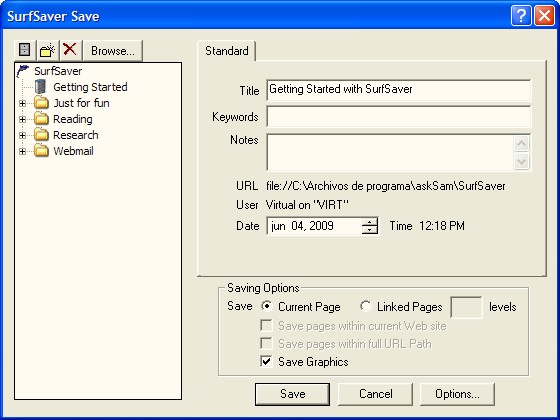
Task: Increase the date with the spinner arrow
Action: click(370, 222)
